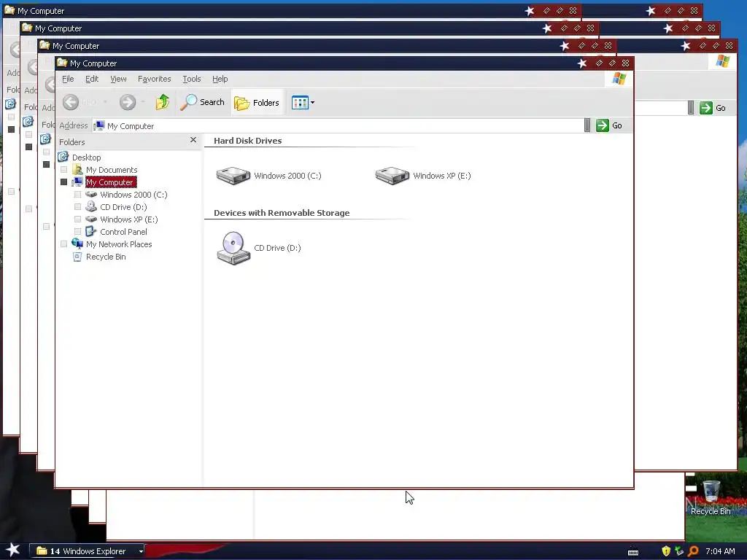This screenshot has height=560, width=747.
Task: Expand the My Network Places tree node
Action: (x=64, y=244)
